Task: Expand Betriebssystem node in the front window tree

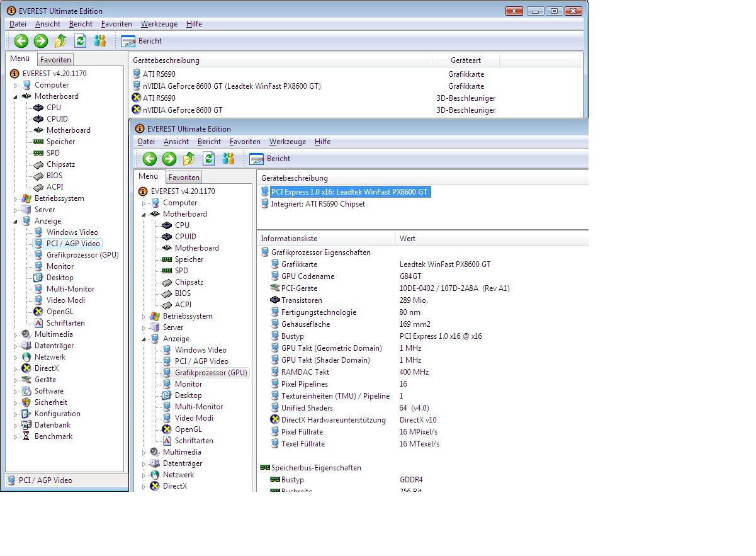Action: click(x=145, y=316)
